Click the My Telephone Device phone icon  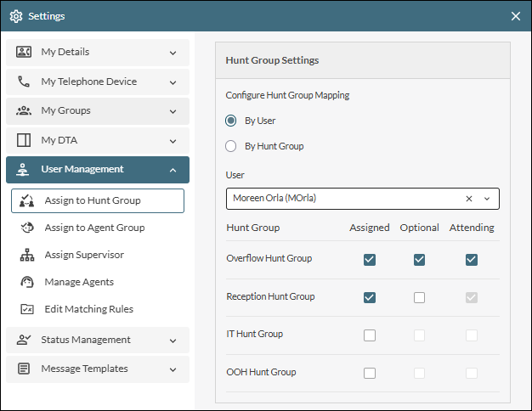[x=24, y=82]
